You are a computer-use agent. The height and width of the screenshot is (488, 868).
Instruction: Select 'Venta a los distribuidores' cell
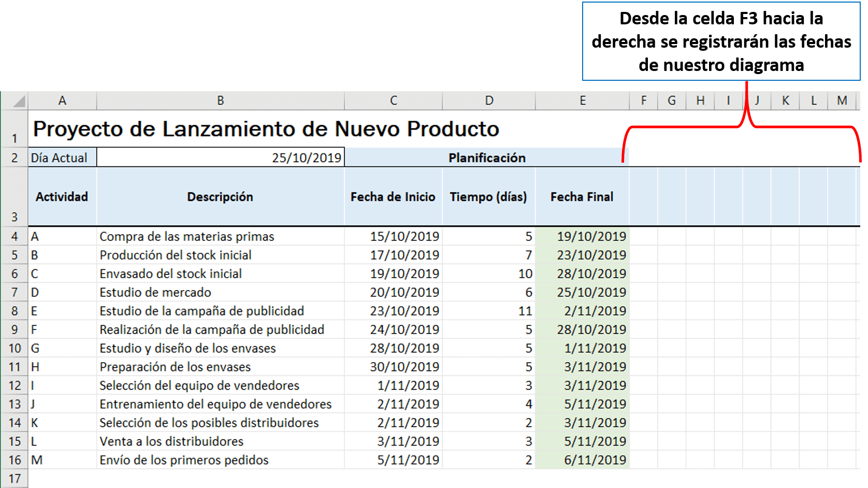pos(221,441)
